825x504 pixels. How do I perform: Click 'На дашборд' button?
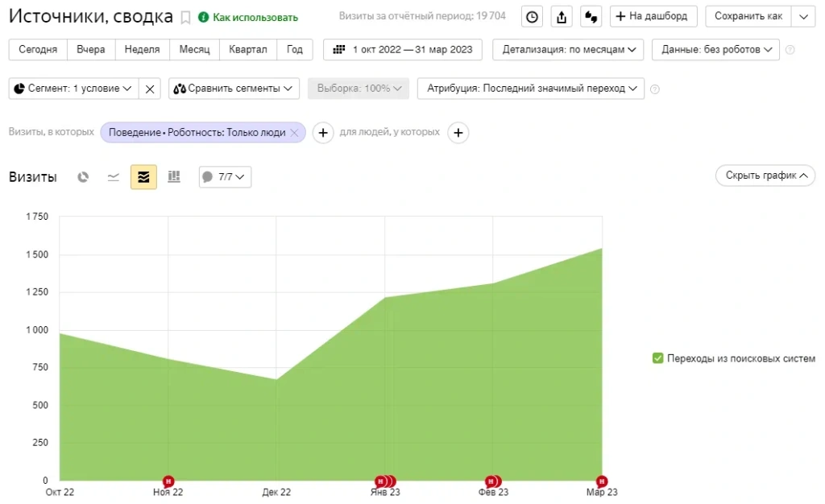tap(653, 17)
